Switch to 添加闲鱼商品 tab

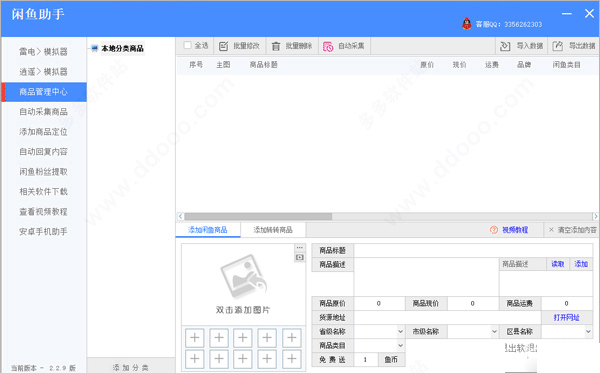point(208,230)
